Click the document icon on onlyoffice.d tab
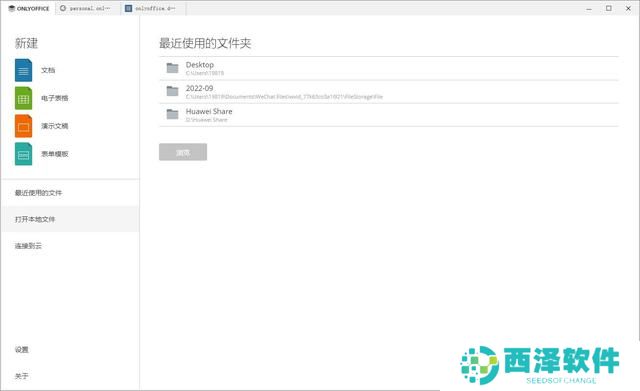The image size is (640, 391). tap(128, 8)
